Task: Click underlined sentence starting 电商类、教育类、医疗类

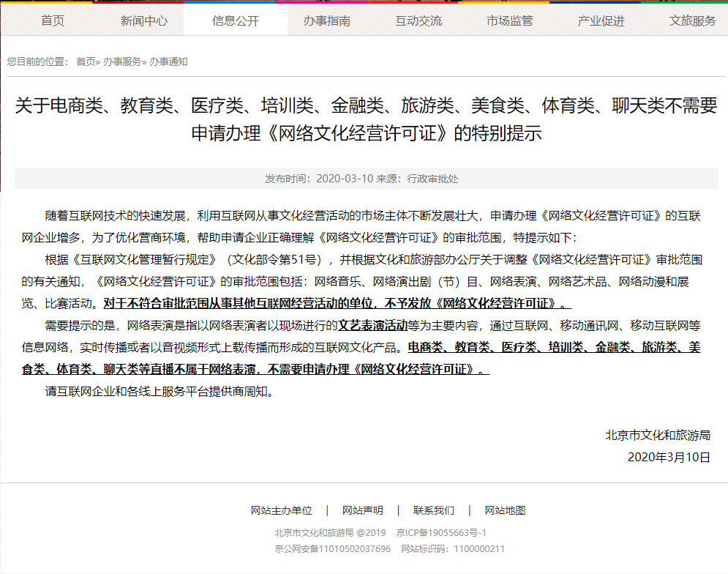Action: point(361,358)
